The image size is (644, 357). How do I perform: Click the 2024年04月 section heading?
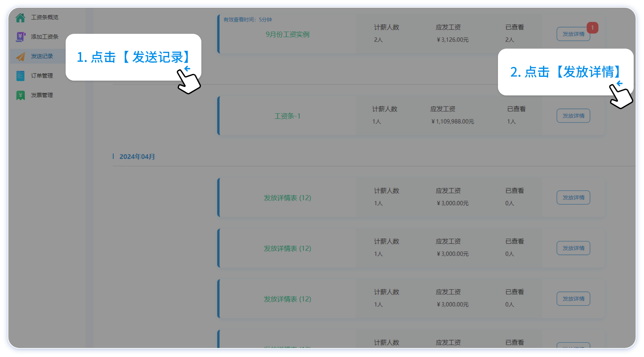(x=137, y=157)
